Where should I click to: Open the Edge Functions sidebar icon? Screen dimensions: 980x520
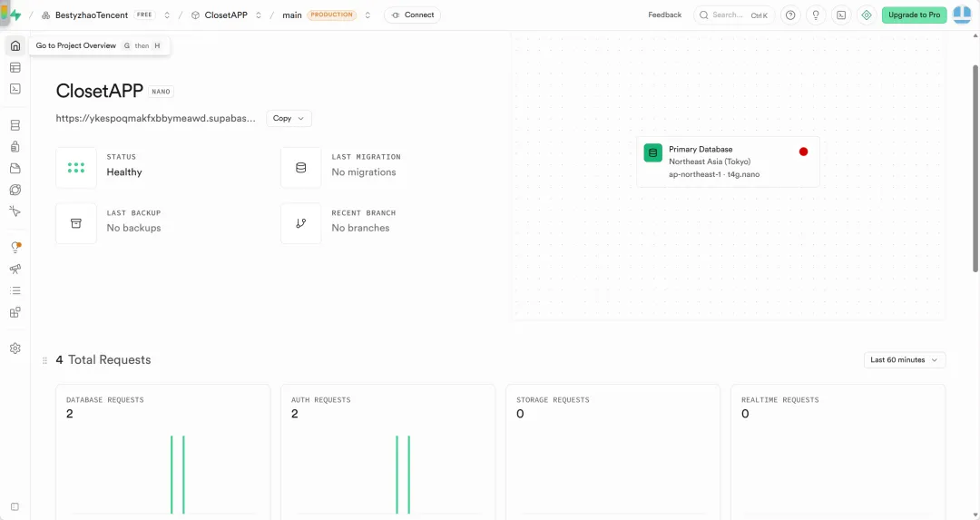click(15, 190)
